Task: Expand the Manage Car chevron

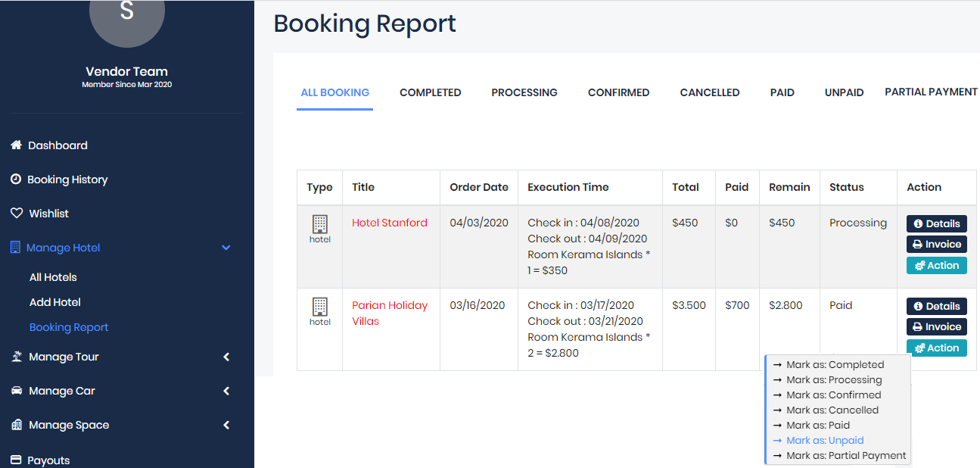Action: (226, 391)
